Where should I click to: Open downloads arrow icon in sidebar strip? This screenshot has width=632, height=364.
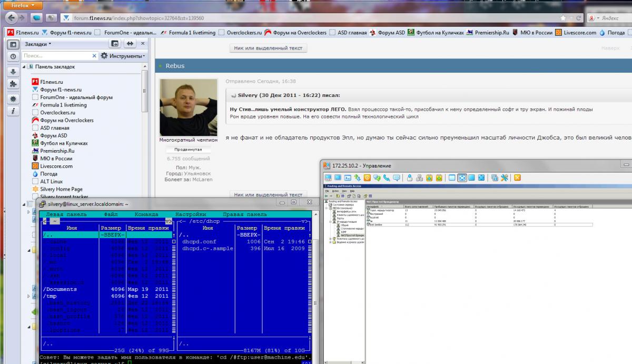pos(13,72)
